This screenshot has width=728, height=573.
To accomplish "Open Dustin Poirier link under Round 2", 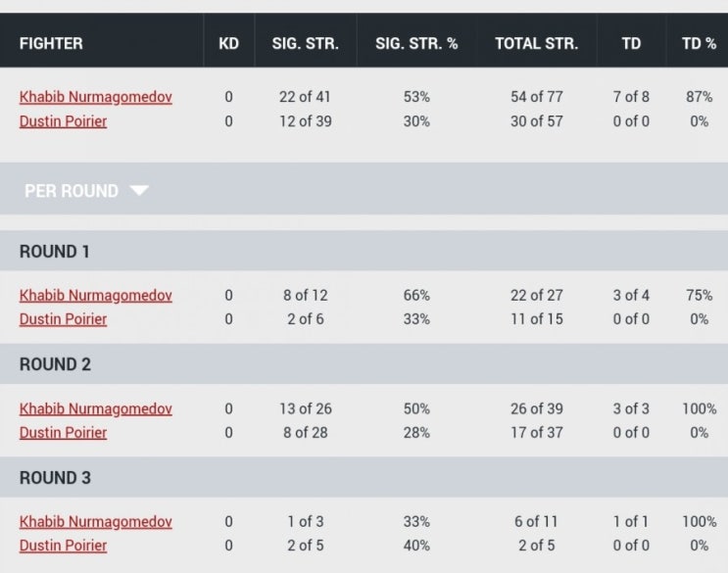I will (63, 433).
